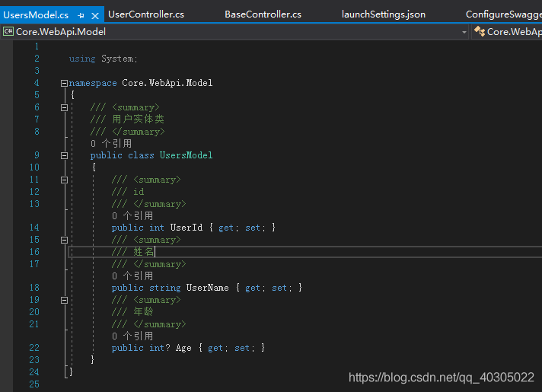Collapse class summary comment on line 6
This screenshot has height=392, width=542.
tap(64, 108)
